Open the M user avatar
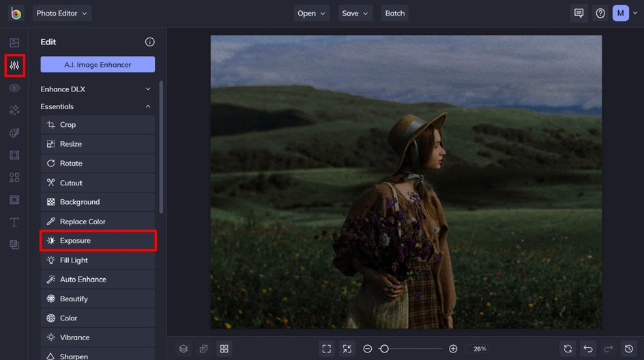Screen dimensions: 644x360 tap(621, 13)
